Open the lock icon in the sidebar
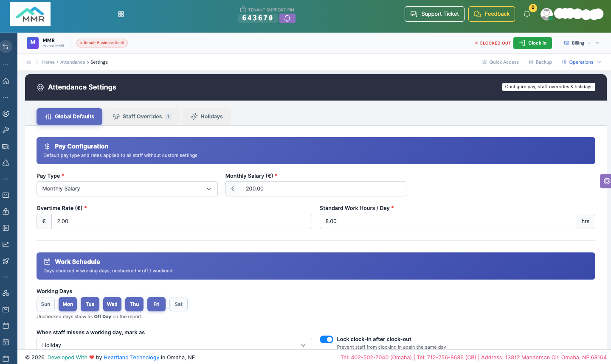The width and height of the screenshot is (611, 364). click(x=6, y=211)
